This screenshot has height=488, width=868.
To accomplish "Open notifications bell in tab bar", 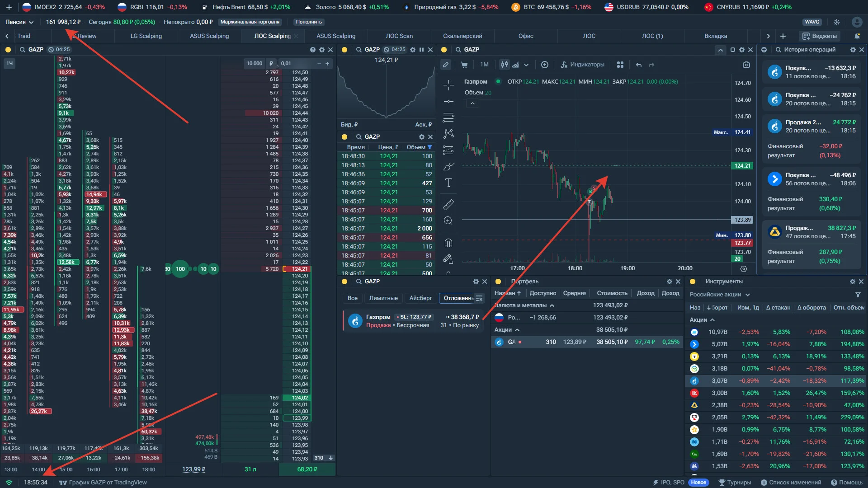I will coord(857,36).
